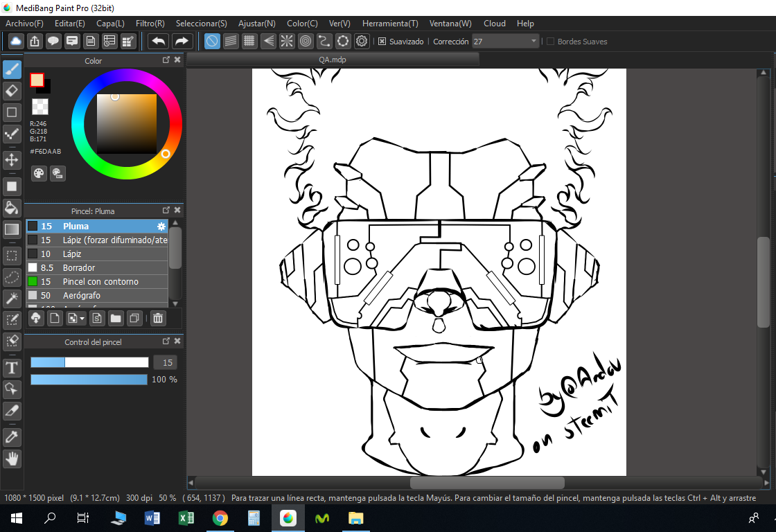Viewport: 776px width, 532px height.
Task: Select the Divide tool
Action: pos(12,410)
